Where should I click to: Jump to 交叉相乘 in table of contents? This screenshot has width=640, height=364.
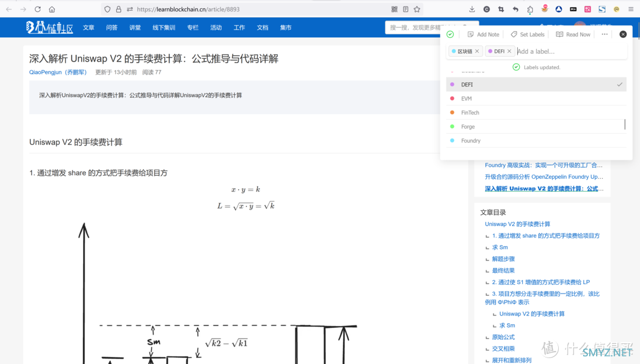pyautogui.click(x=503, y=349)
